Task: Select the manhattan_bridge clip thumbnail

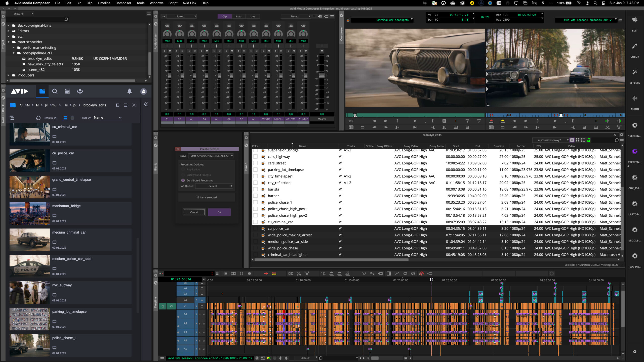Action: point(30,213)
